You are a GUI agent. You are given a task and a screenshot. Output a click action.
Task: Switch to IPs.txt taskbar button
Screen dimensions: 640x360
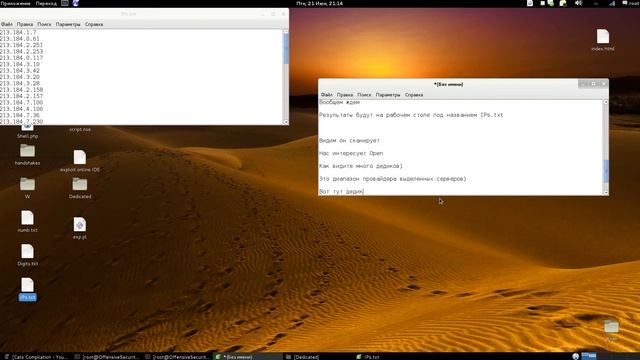(389, 357)
